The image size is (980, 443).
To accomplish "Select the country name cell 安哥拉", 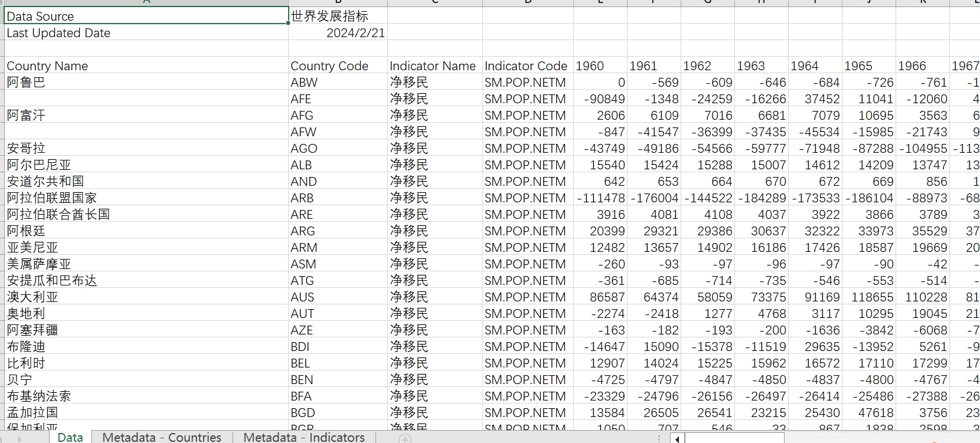I will click(146, 148).
